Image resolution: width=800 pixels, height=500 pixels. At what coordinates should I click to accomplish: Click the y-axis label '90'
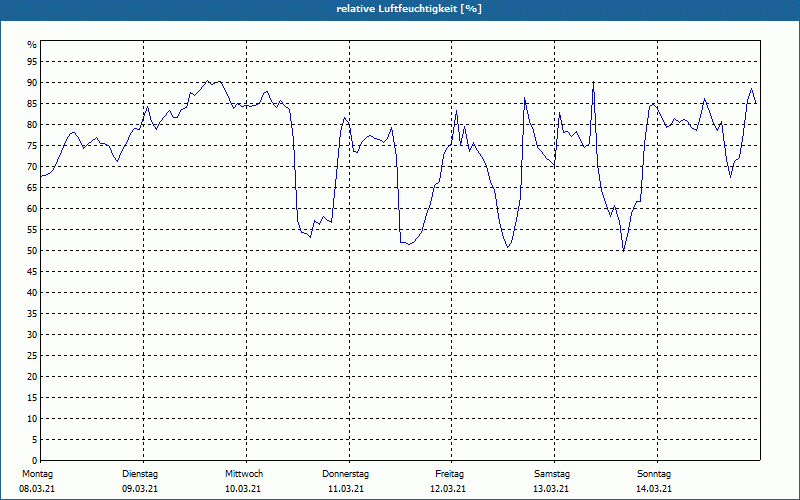point(32,83)
